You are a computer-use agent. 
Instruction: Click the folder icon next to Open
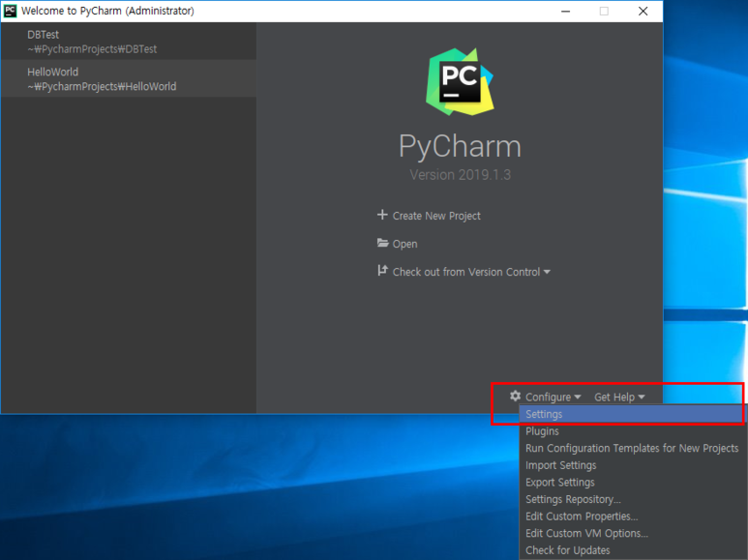pos(382,243)
